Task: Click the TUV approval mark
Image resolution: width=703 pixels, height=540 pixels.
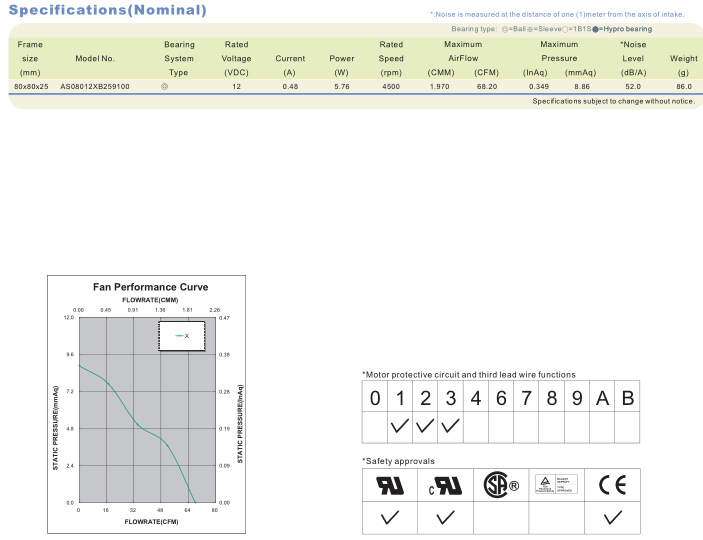Action: 556,484
